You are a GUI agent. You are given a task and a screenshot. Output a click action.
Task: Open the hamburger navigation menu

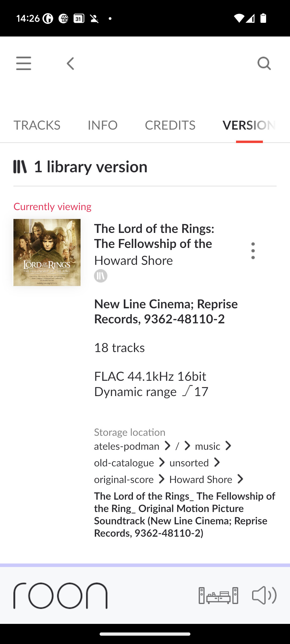click(x=24, y=63)
